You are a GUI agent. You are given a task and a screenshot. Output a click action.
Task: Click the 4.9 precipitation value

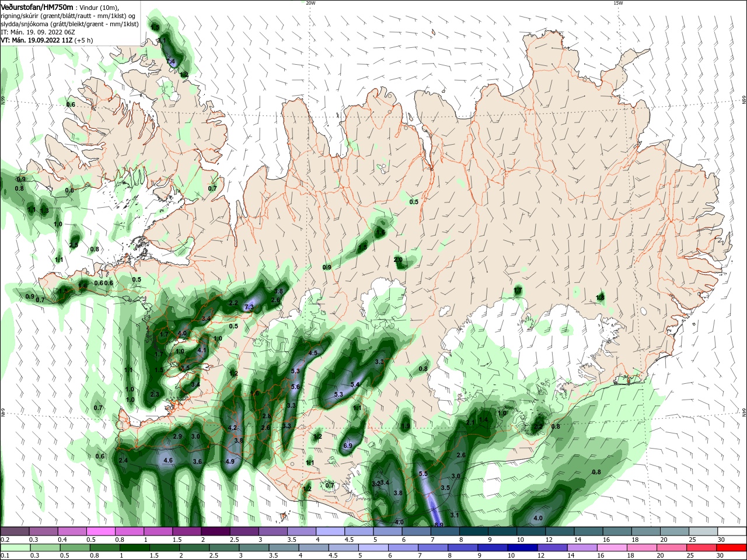click(x=229, y=461)
